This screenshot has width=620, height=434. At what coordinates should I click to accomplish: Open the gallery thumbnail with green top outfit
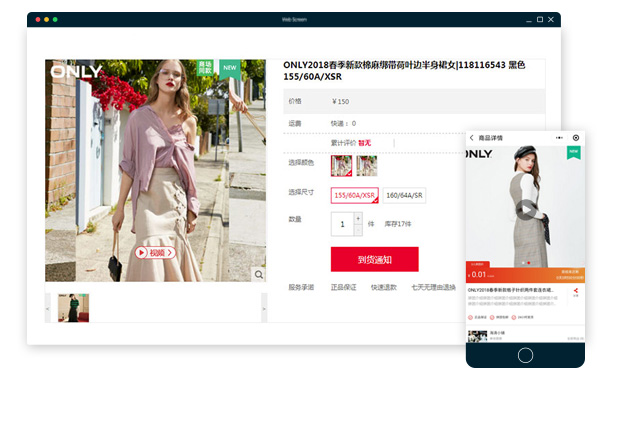(74, 308)
